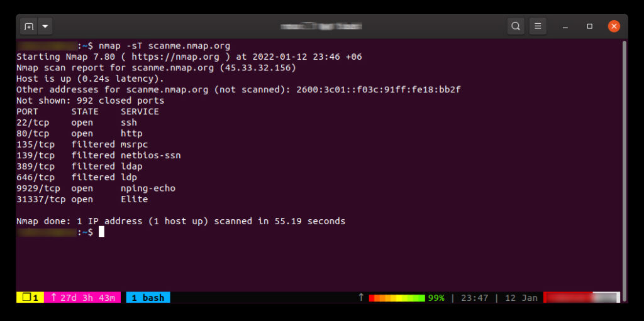Expand the new tab dropdown arrow
The width and height of the screenshot is (644, 321).
[x=45, y=26]
